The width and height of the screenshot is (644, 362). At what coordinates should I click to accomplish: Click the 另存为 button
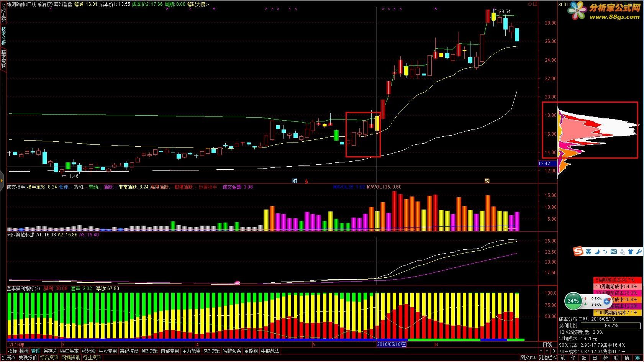click(50, 351)
